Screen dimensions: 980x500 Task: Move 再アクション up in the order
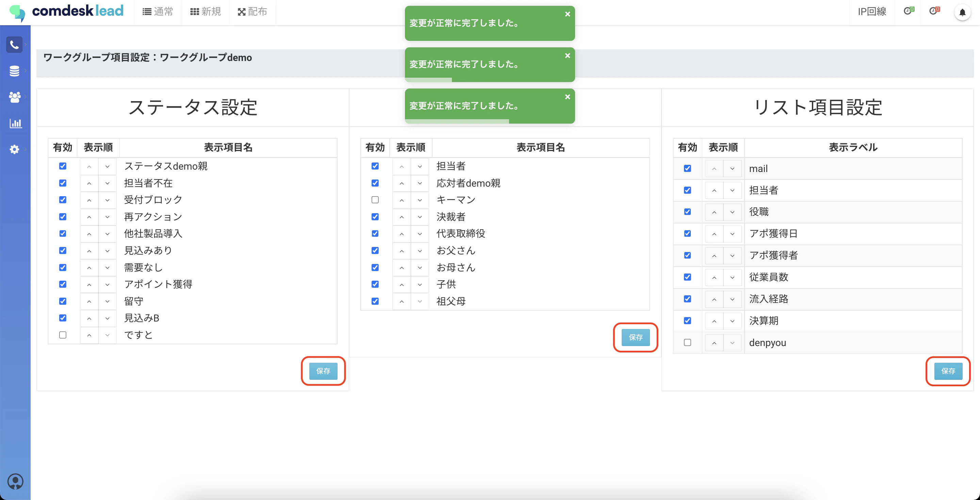(89, 217)
